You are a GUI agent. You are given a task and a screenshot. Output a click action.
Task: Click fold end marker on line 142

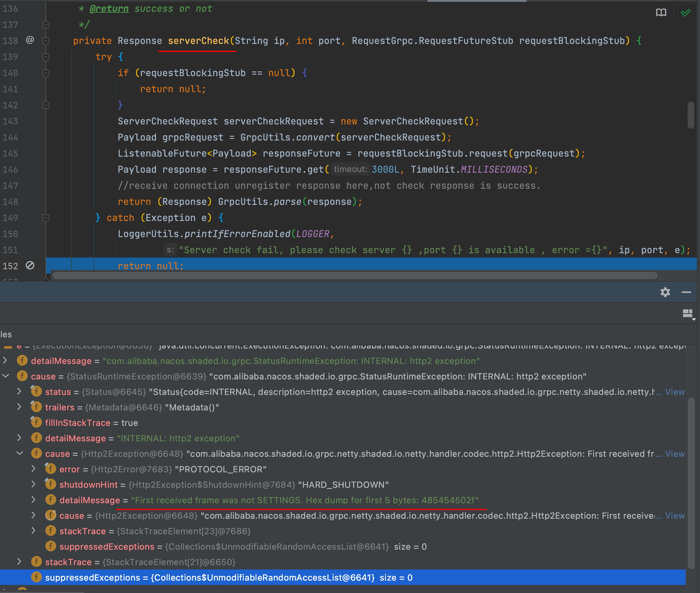point(46,105)
